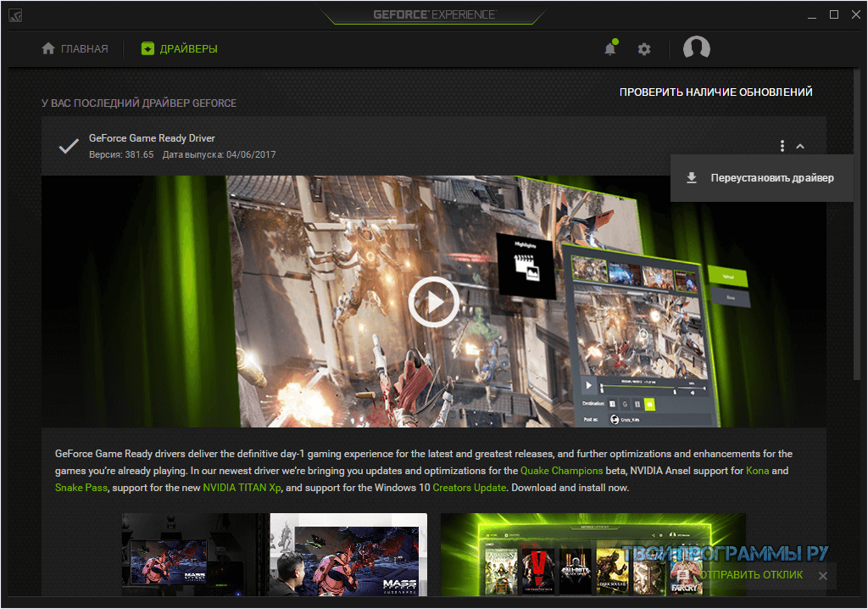Switch to the Драйверы tab
Screen dimensions: 868x609
coord(180,48)
